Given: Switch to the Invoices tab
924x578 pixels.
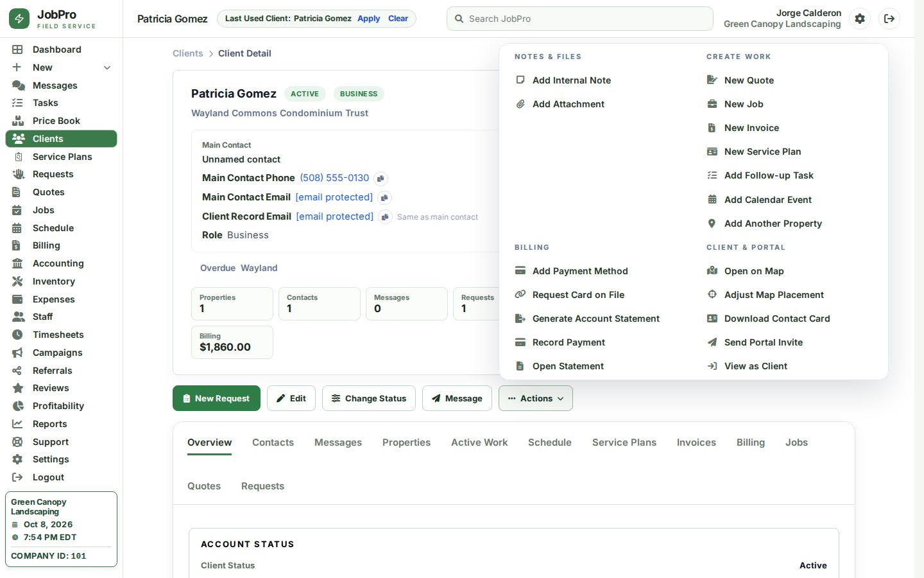Looking at the screenshot, I should pos(696,442).
